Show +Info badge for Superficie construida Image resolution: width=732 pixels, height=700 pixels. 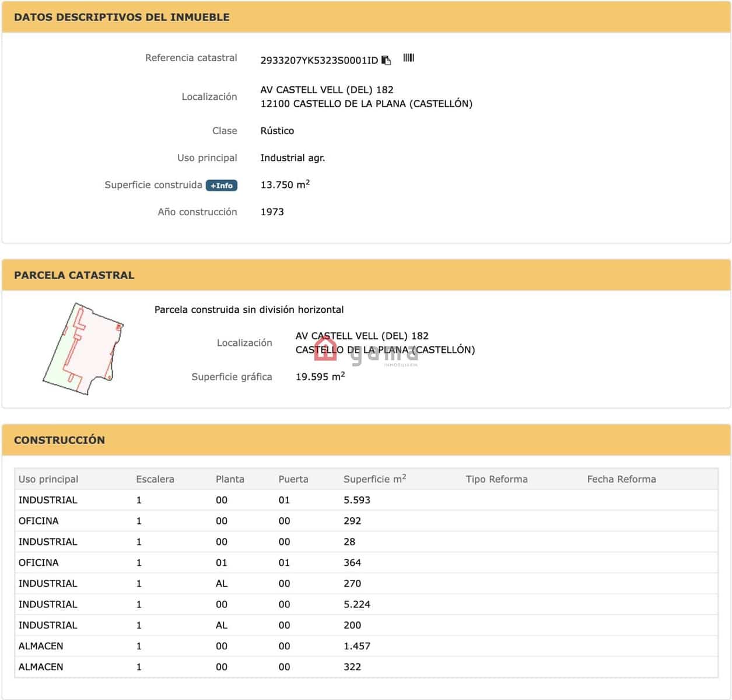[222, 185]
